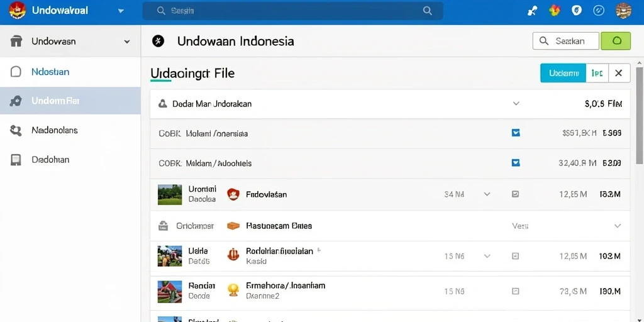The image size is (644, 322).
Task: Select Ndostian in the sidebar
Action: click(x=50, y=72)
